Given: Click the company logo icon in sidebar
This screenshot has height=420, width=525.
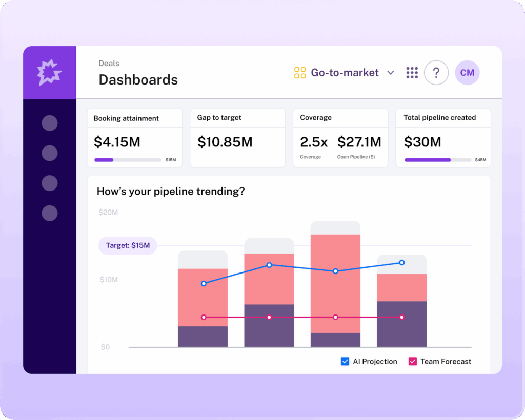Looking at the screenshot, I should 50,72.
